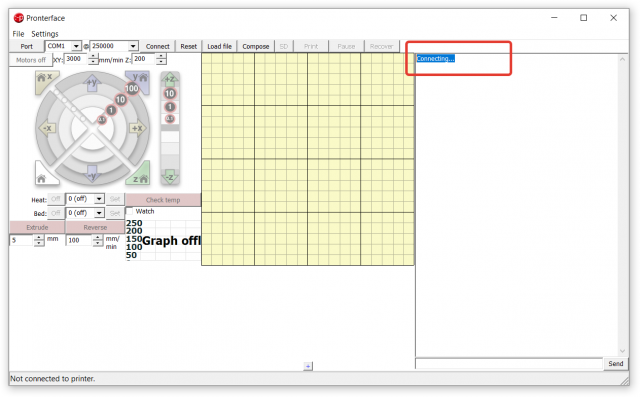Jog the -X arrow on the dial
The height and width of the screenshot is (397, 640).
[x=47, y=128]
